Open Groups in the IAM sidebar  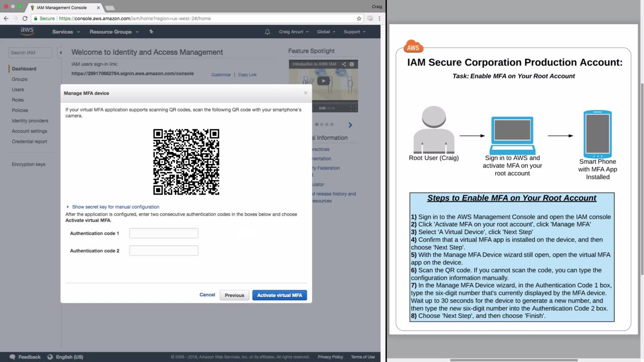click(20, 79)
